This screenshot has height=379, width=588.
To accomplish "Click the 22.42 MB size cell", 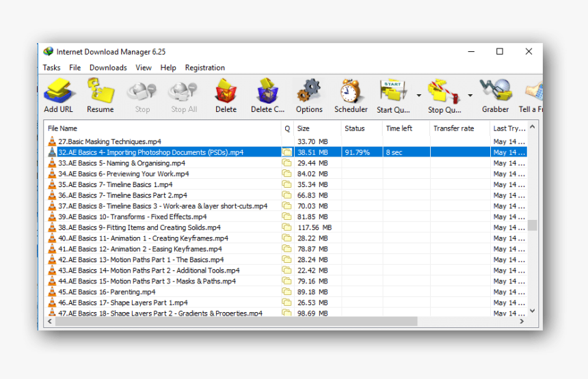I will click(x=312, y=270).
